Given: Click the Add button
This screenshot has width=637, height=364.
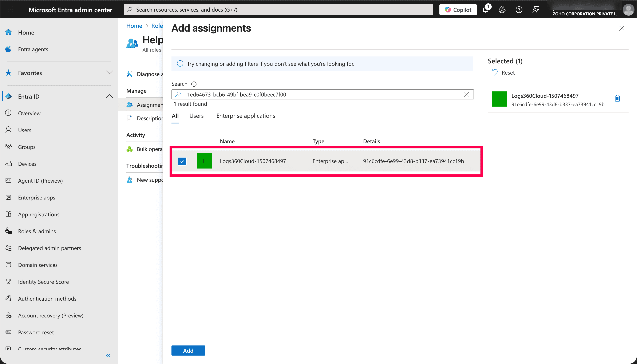Looking at the screenshot, I should 188,351.
